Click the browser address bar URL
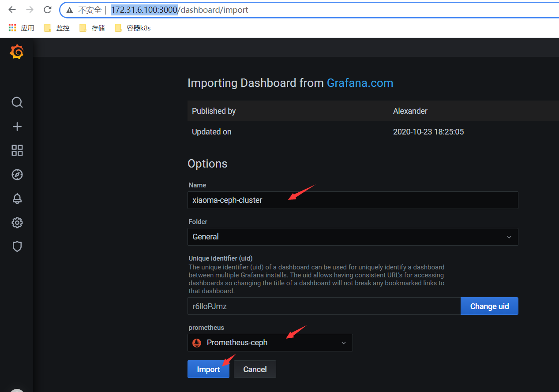The width and height of the screenshot is (559, 392). pos(180,10)
